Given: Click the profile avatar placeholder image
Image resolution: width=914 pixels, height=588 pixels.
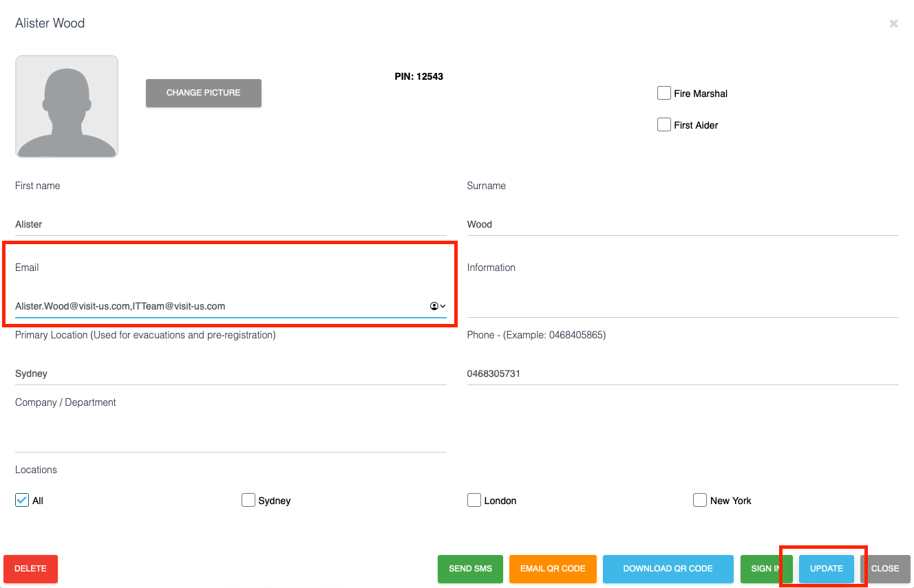Looking at the screenshot, I should click(x=67, y=107).
